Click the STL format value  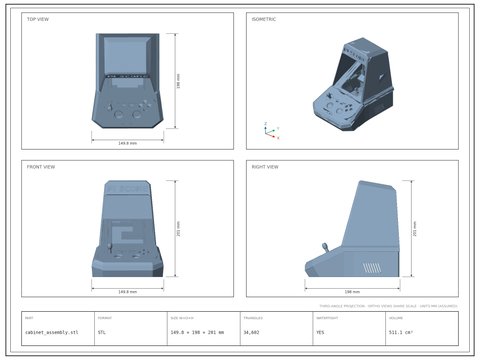click(x=102, y=332)
